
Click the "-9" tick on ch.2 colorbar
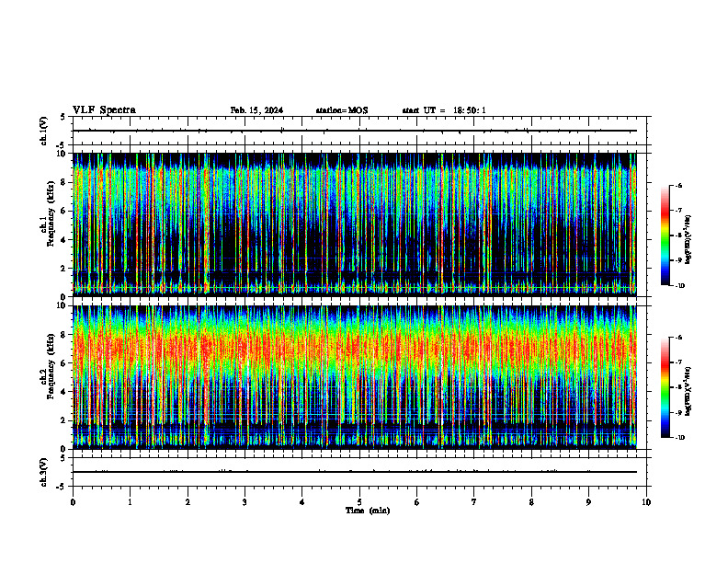tap(678, 412)
